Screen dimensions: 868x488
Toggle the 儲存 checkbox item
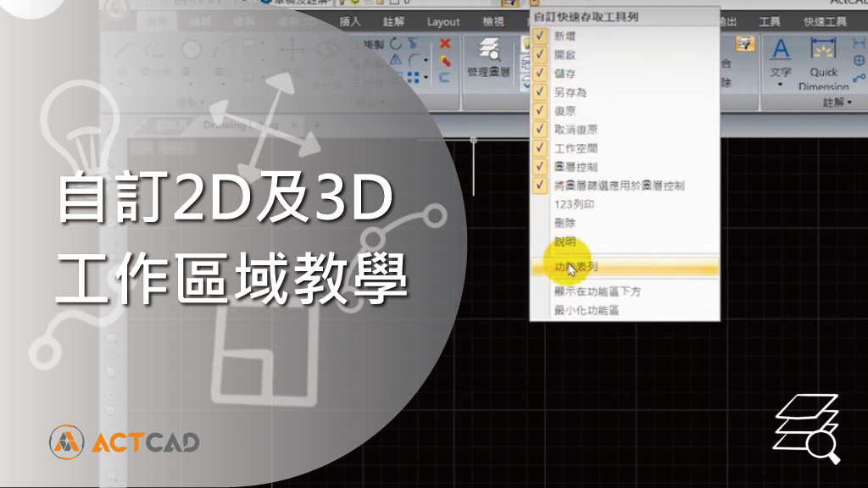(x=625, y=74)
